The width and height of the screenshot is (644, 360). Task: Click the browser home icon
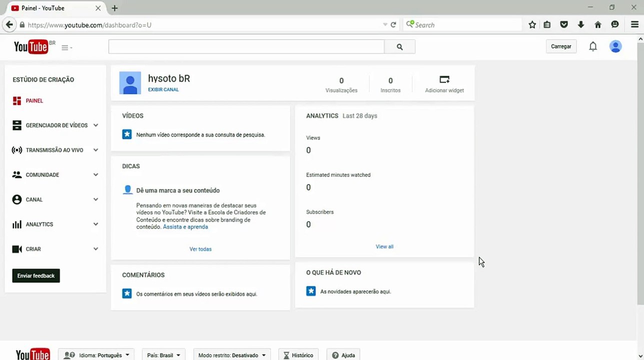point(598,24)
